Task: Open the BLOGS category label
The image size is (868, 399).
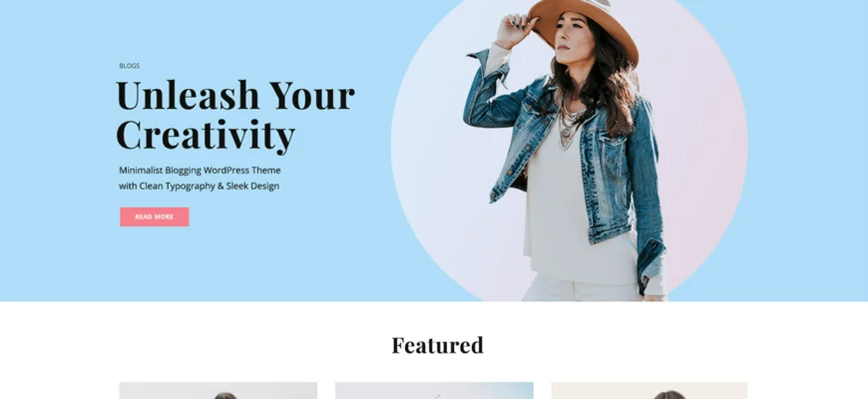Action: [129, 66]
